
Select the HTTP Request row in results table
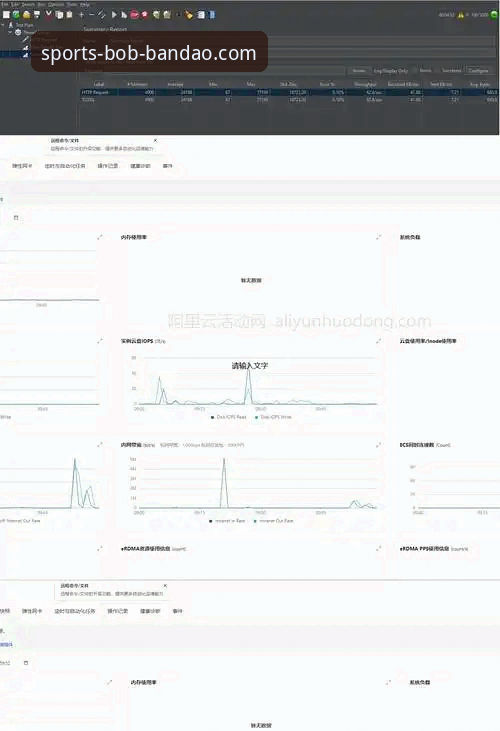tap(289, 92)
